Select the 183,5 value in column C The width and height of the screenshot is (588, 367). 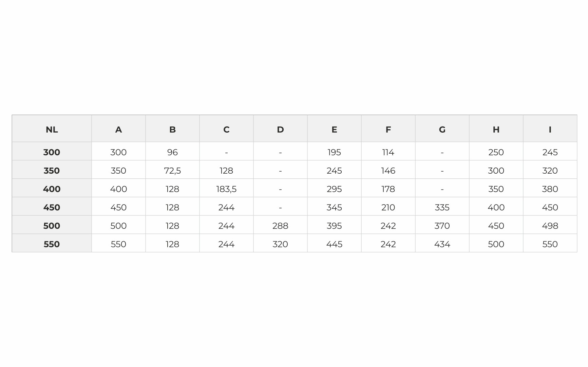[226, 189]
